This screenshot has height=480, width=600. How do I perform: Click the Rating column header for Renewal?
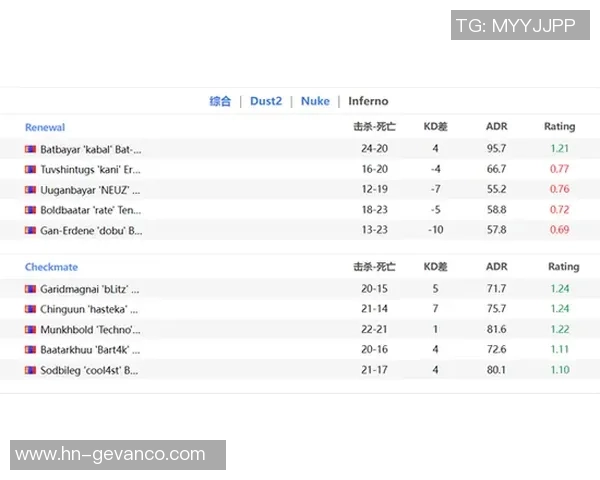[x=559, y=127]
